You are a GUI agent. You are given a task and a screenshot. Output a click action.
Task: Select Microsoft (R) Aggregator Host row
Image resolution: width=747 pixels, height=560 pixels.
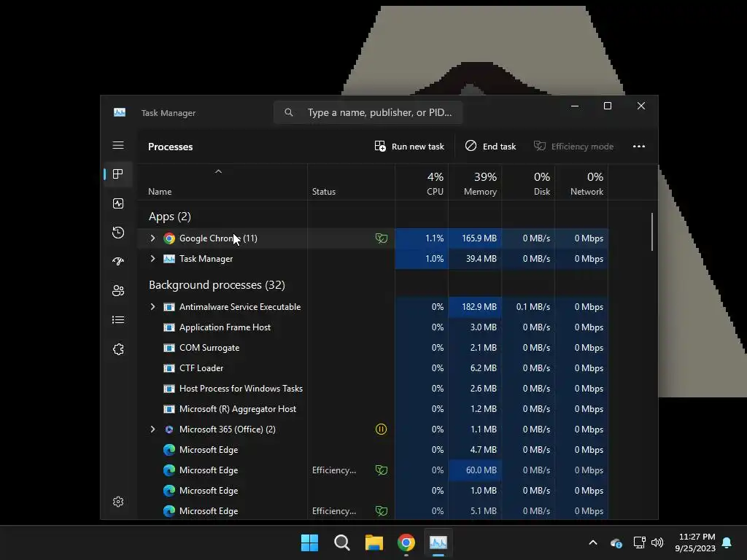(x=373, y=409)
